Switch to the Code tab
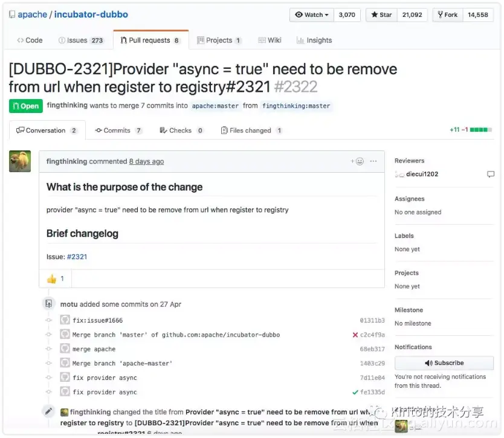Viewport: 504px width, 438px height. (30, 40)
